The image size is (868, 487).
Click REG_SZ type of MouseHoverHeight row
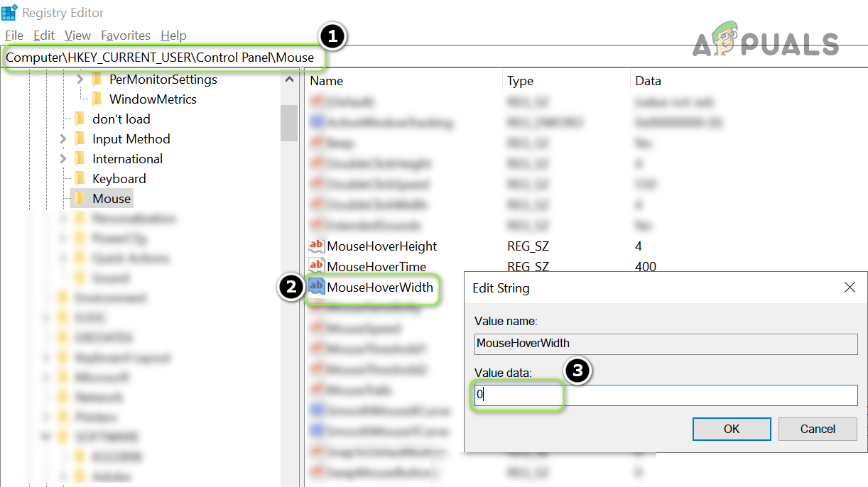click(528, 246)
